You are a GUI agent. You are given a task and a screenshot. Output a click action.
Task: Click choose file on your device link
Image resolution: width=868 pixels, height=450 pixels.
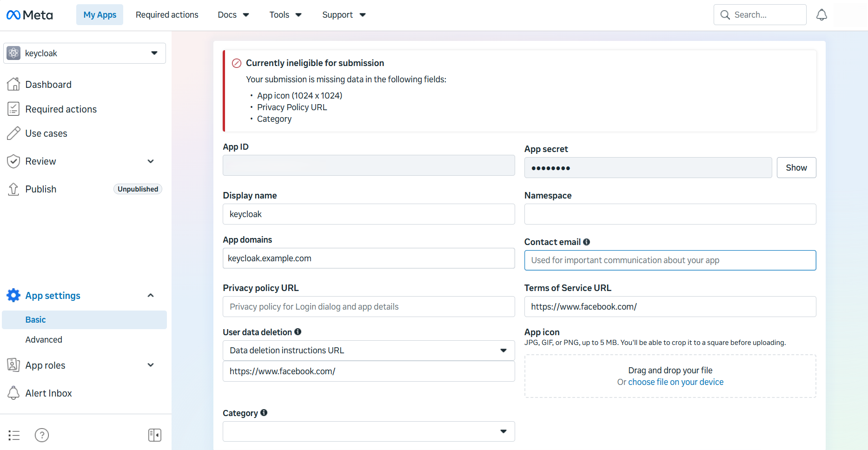click(x=676, y=382)
